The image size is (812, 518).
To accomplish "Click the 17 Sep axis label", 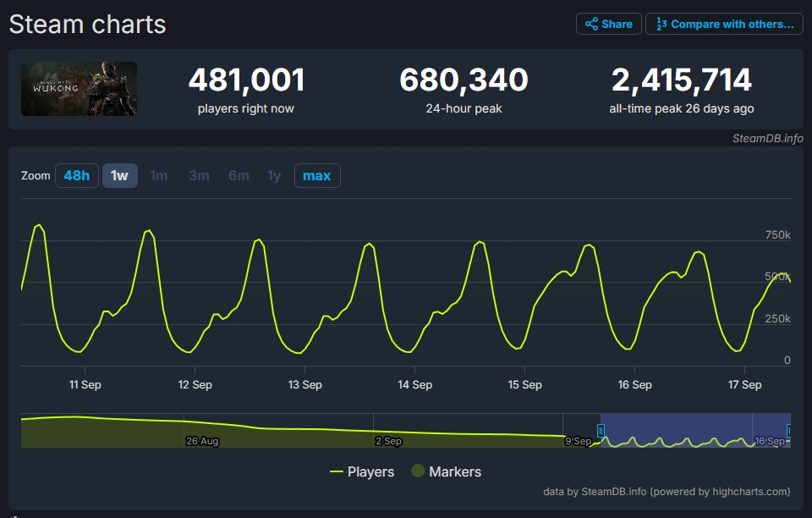I will tap(744, 385).
